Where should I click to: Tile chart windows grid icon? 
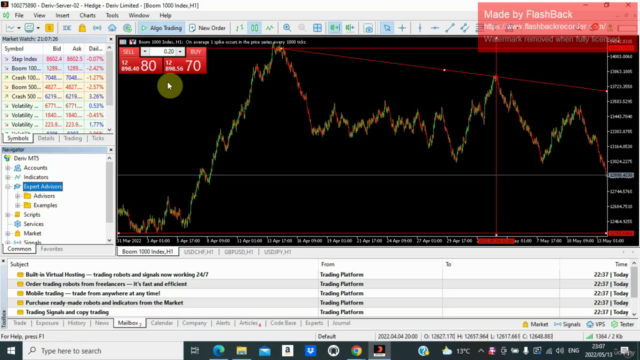pyautogui.click(x=317, y=28)
